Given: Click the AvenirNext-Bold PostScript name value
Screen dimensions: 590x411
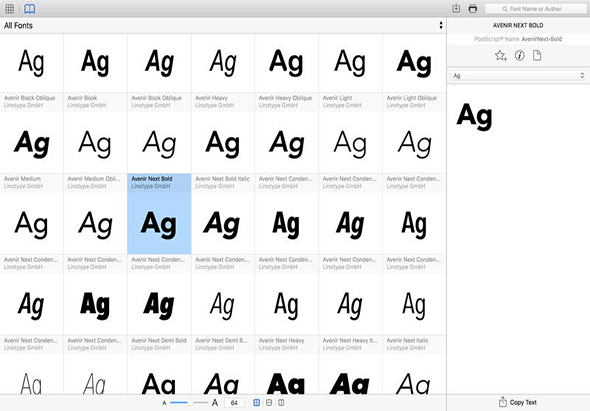Looking at the screenshot, I should click(x=541, y=39).
